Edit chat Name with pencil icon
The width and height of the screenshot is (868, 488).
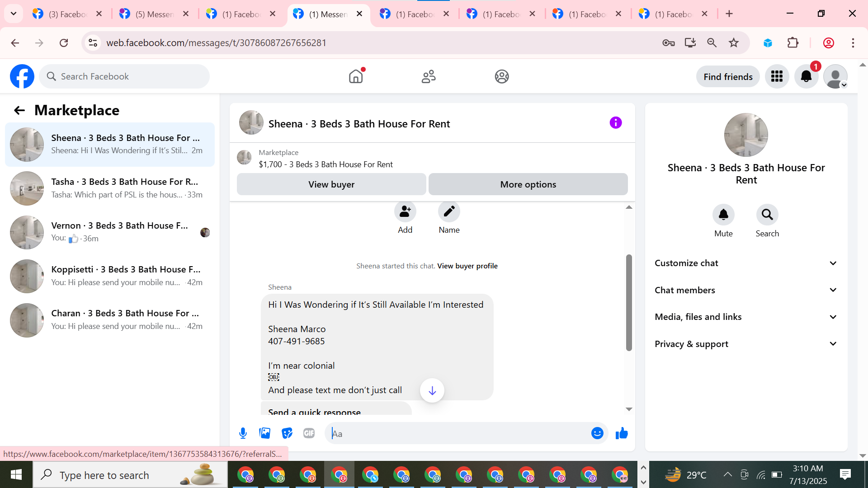pyautogui.click(x=449, y=211)
